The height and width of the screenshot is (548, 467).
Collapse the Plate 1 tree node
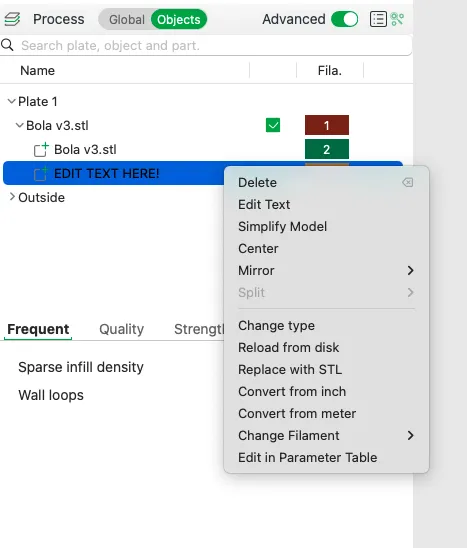12,101
